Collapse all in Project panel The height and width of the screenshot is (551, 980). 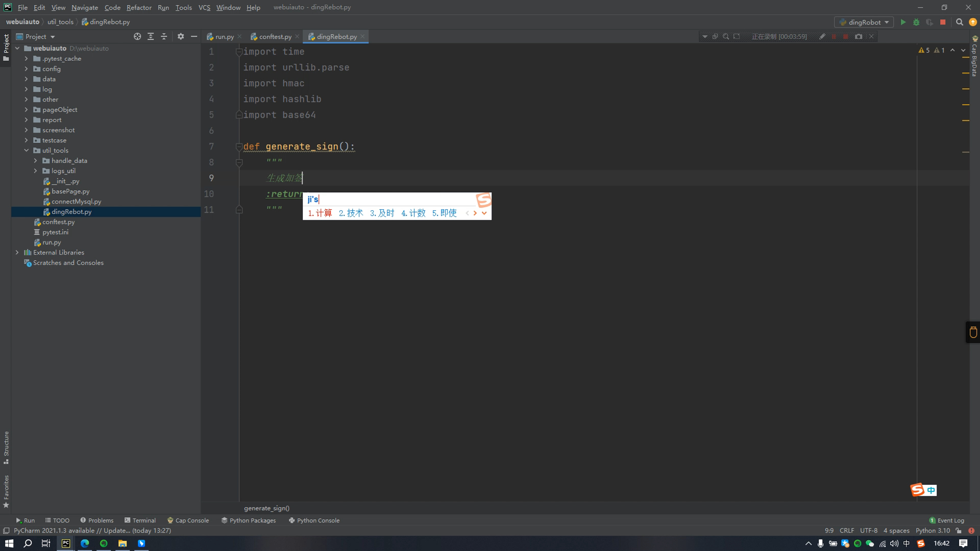click(164, 36)
